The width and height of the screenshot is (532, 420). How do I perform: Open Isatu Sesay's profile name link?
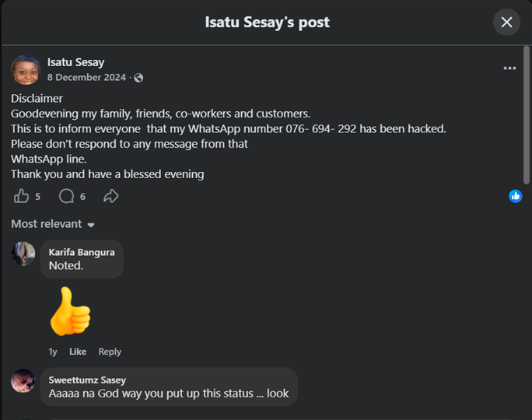[x=75, y=62]
